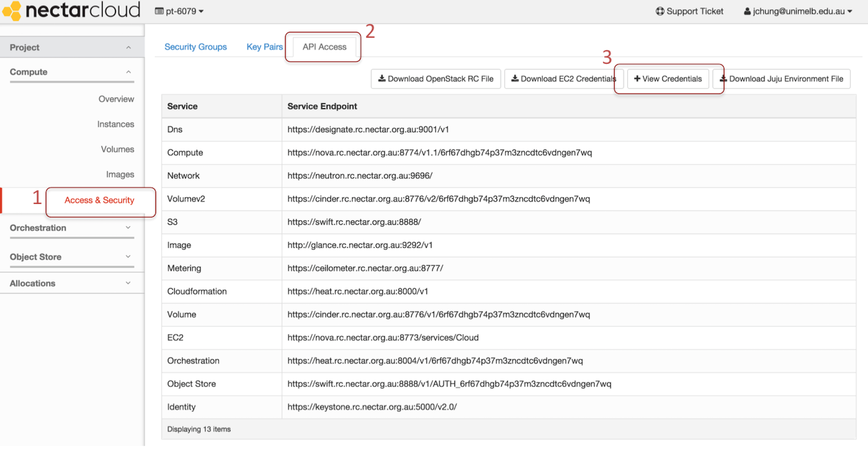Viewport: 868px width, 449px height.
Task: Click the Image service cell
Action: click(222, 245)
